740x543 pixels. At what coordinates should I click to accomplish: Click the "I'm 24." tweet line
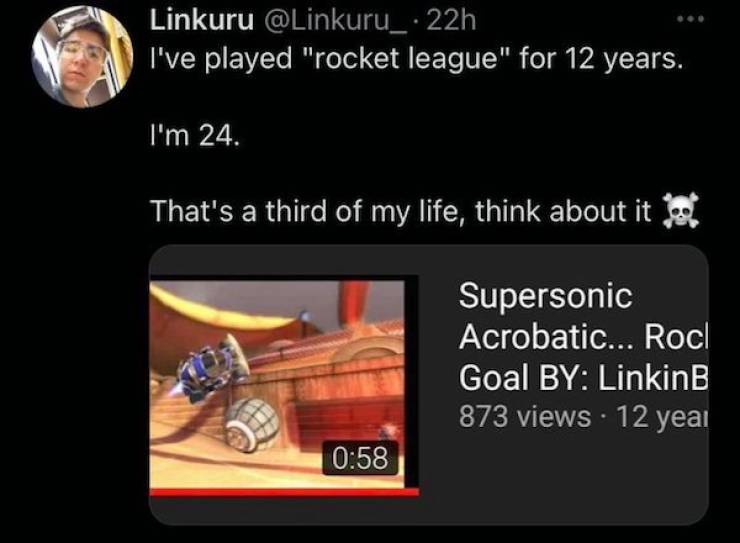click(195, 135)
